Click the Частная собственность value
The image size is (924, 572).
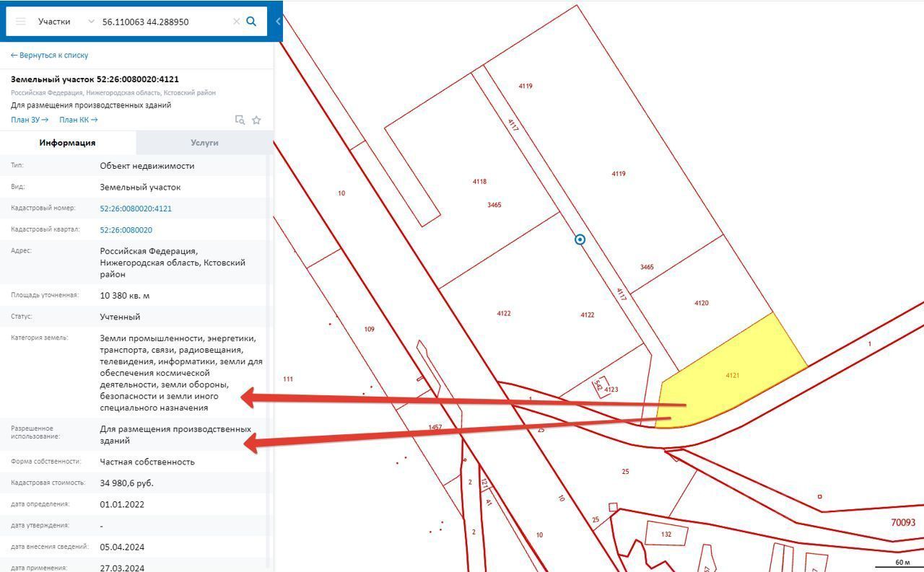147,462
